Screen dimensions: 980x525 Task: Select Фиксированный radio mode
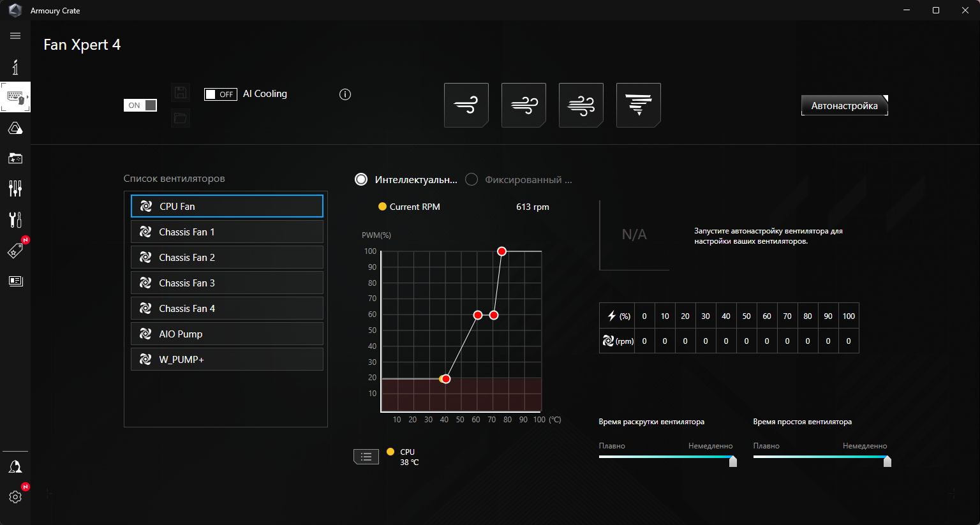[x=471, y=179]
